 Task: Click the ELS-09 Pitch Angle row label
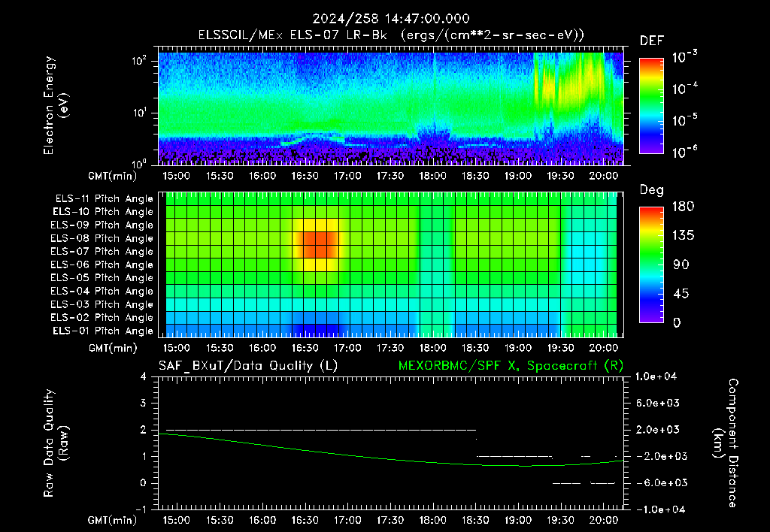102,225
